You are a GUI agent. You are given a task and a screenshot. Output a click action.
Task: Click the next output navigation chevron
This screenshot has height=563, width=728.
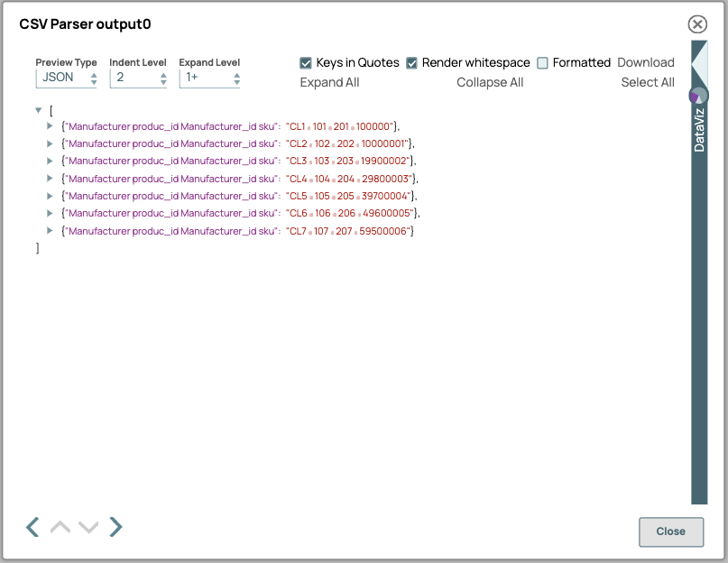115,527
